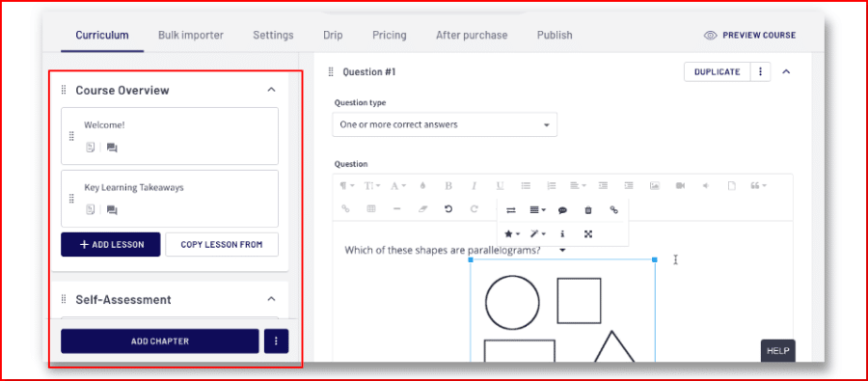868x381 pixels.
Task: Go to the Publish tab
Action: [x=555, y=36]
